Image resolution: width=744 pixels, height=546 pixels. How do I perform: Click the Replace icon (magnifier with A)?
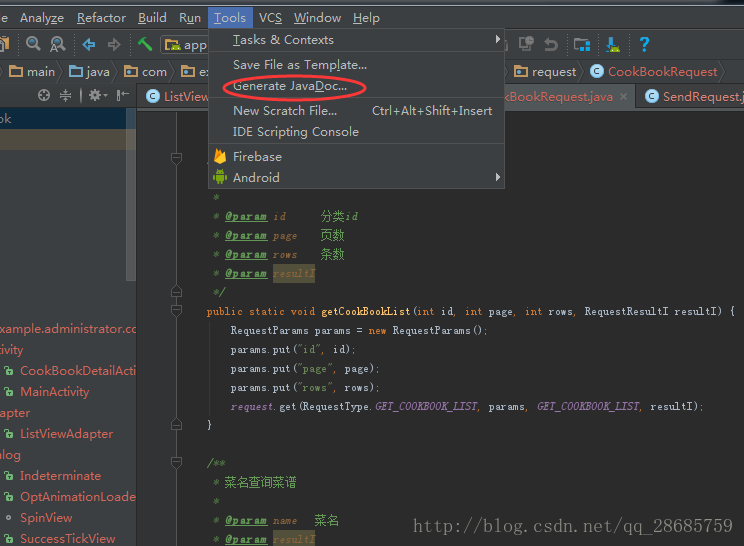click(x=58, y=44)
